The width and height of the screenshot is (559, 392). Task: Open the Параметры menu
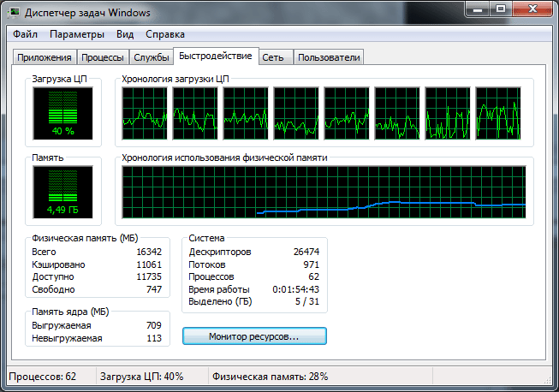[77, 34]
